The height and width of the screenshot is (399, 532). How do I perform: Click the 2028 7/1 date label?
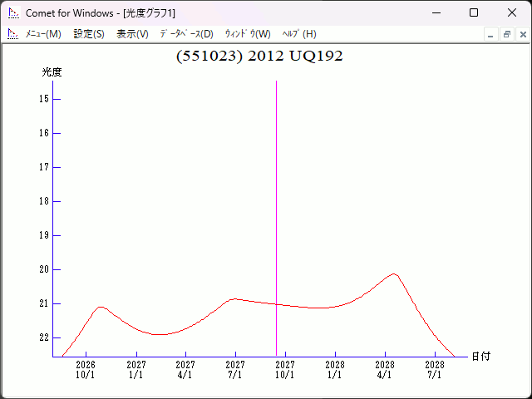[435, 370]
